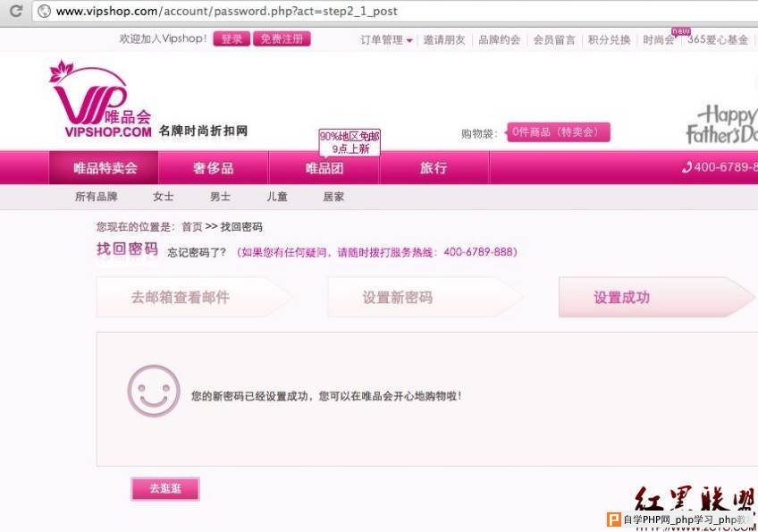Viewport: 758px width, 532px height.
Task: Click the phone icon beside 400-6789
Action: (686, 167)
